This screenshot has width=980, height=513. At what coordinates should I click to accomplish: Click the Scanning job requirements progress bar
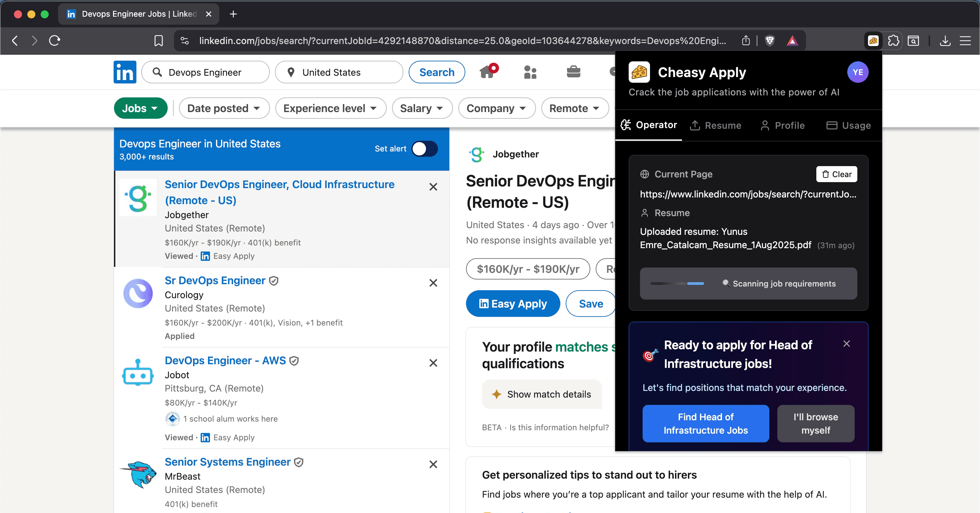click(x=748, y=284)
